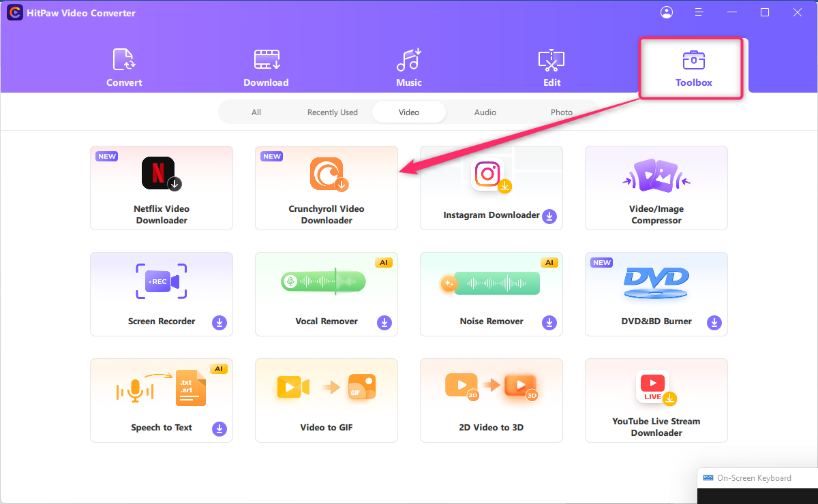Click Noise Remover's purple download arrow
This screenshot has width=818, height=504.
click(x=549, y=322)
